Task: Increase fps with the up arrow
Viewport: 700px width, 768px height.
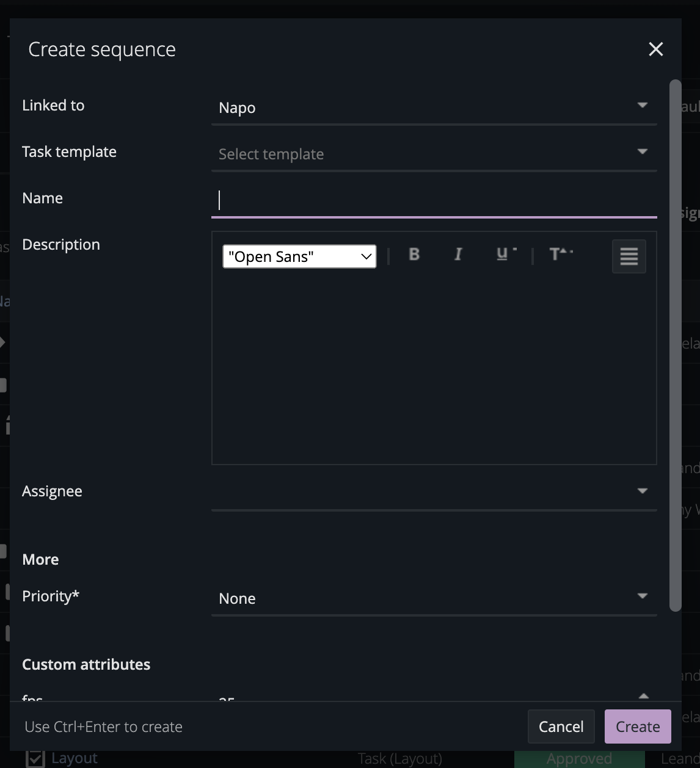Action: 643,696
